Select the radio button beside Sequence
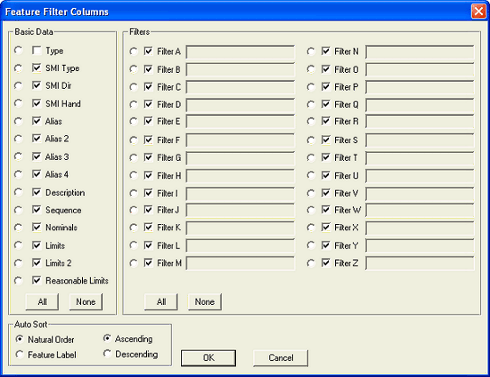This screenshot has height=377, width=490. pyautogui.click(x=18, y=210)
